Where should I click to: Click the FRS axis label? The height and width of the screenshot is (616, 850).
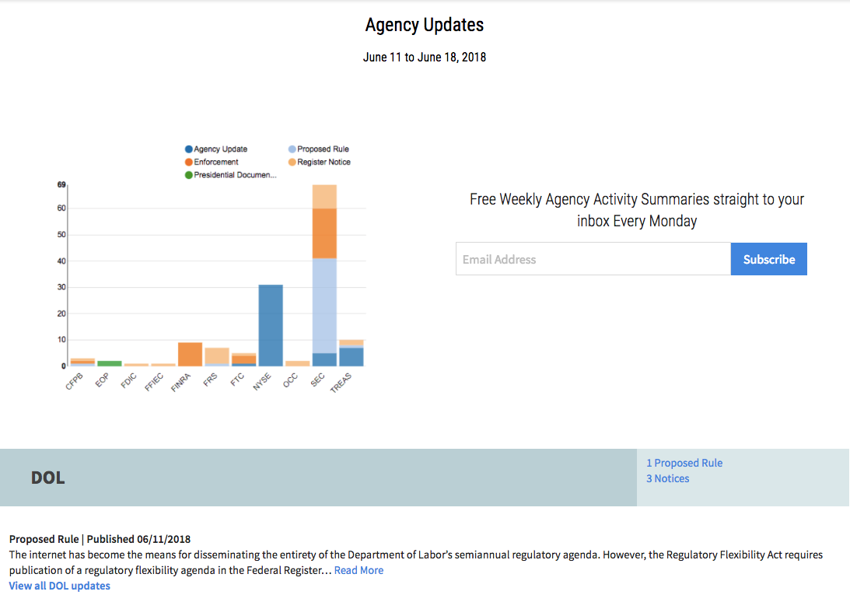(x=210, y=380)
